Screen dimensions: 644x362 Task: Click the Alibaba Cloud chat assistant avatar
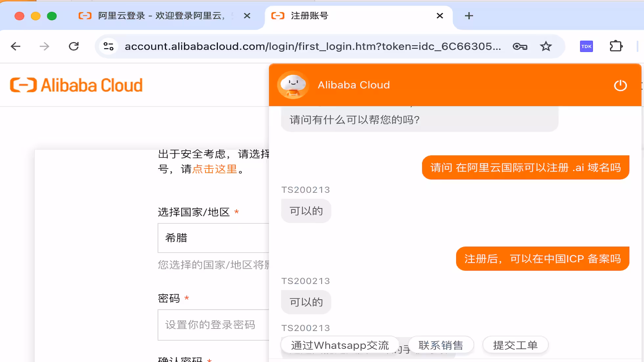point(293,85)
